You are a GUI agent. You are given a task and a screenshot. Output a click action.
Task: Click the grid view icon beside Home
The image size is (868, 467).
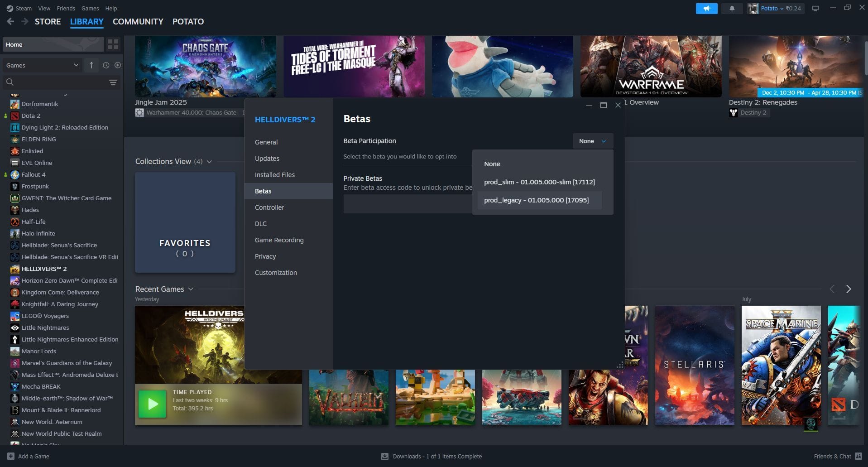click(113, 44)
